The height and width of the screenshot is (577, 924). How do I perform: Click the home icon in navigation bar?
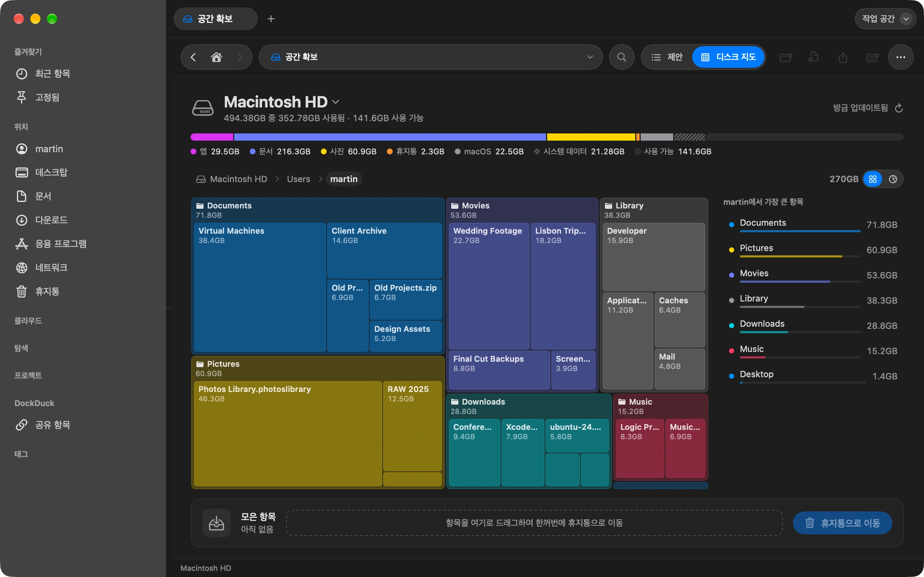click(217, 57)
